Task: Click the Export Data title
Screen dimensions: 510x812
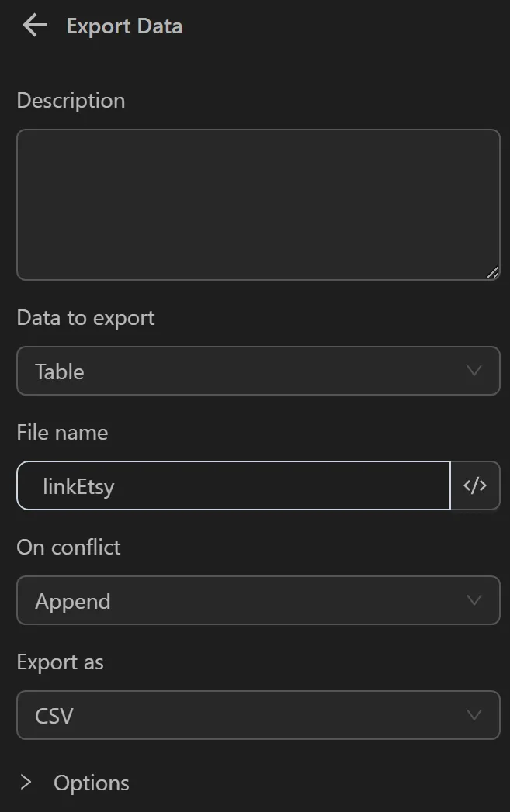Action: 124,26
